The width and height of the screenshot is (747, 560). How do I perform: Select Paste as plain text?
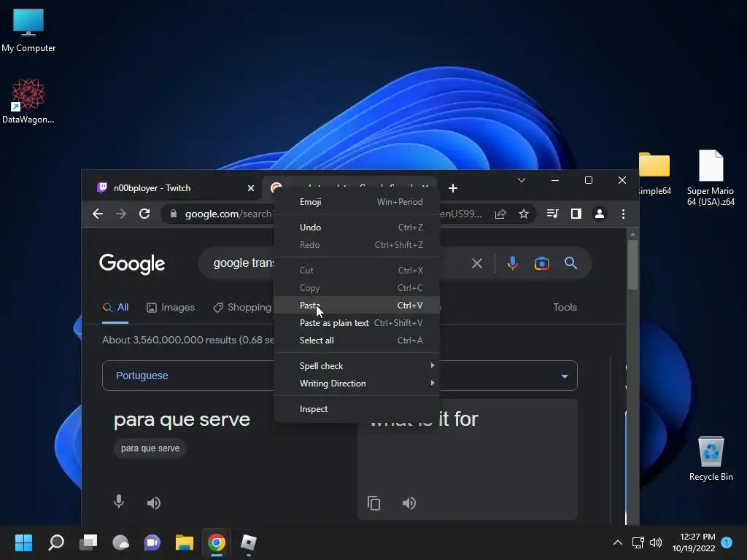[357, 323]
